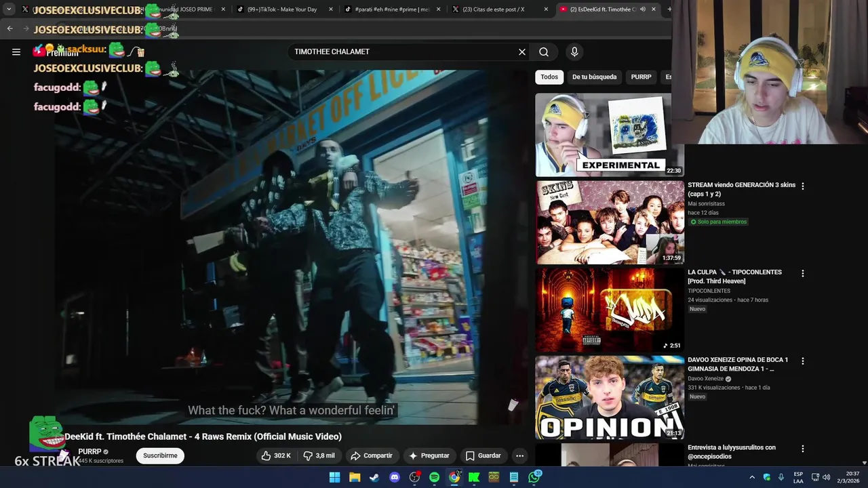Open the volume speaker tray icon
Image resolution: width=868 pixels, height=488 pixels.
(826, 477)
